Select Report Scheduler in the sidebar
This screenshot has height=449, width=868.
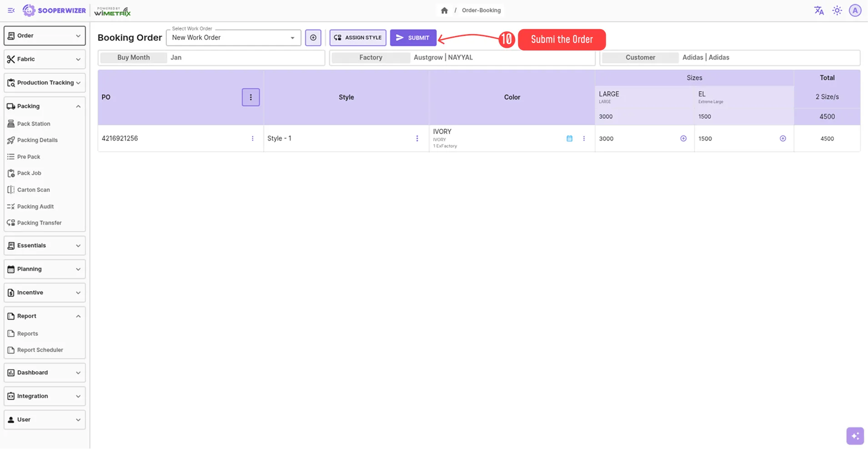tap(40, 350)
